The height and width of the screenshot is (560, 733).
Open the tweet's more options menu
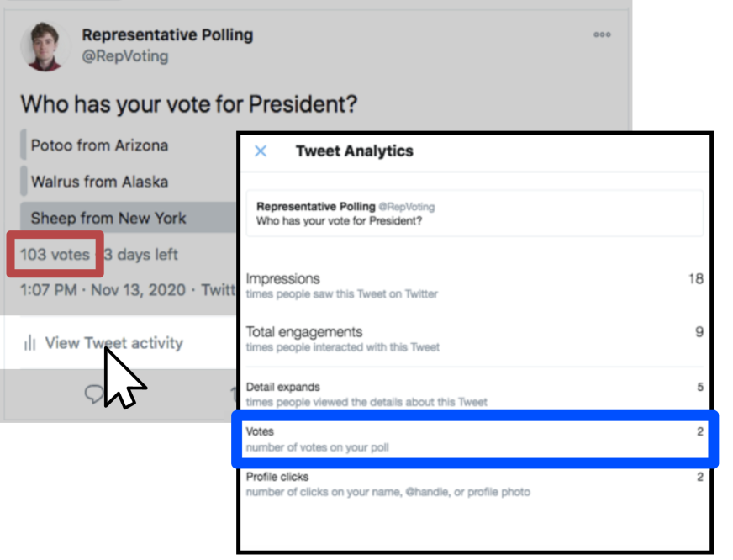pyautogui.click(x=602, y=34)
